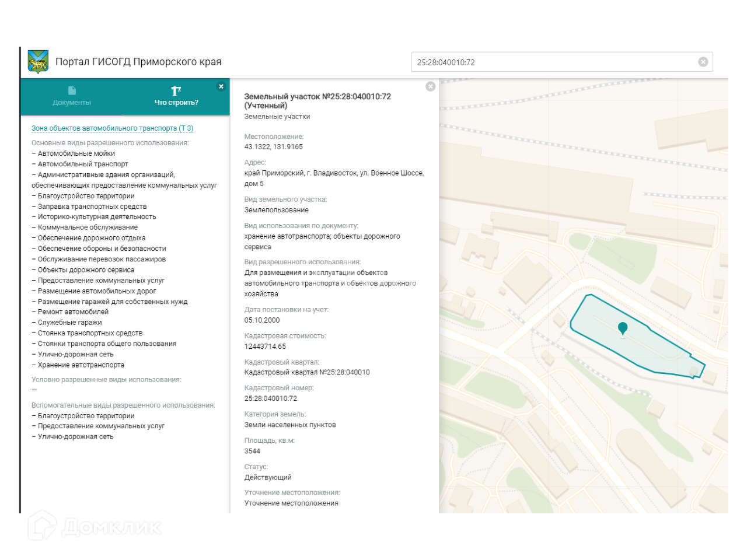Image resolution: width=747 pixels, height=560 pixels.
Task: Select the coordinates '43.1322, 131.9165'
Action: [274, 147]
